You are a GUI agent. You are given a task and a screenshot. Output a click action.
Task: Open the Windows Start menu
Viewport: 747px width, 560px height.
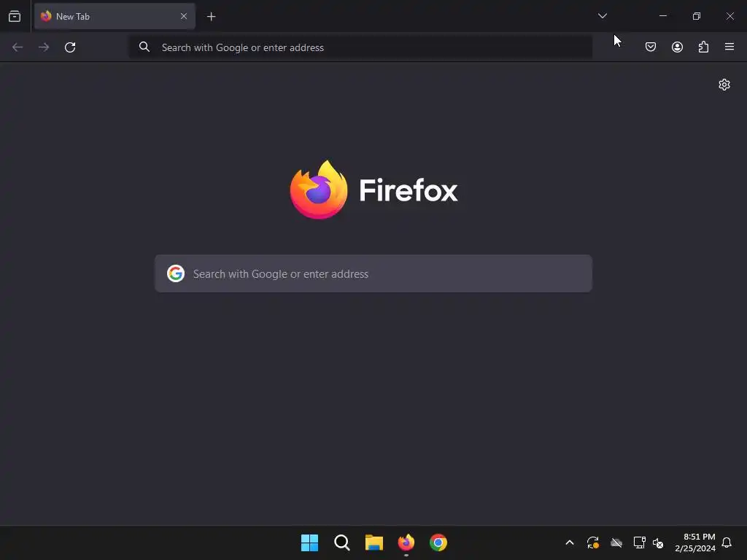click(x=309, y=542)
